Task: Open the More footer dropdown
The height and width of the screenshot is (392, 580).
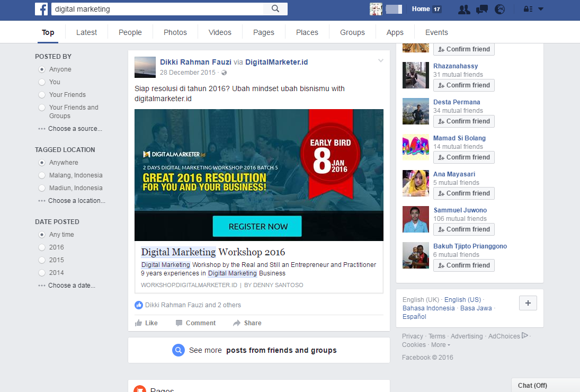Action: (x=441, y=345)
